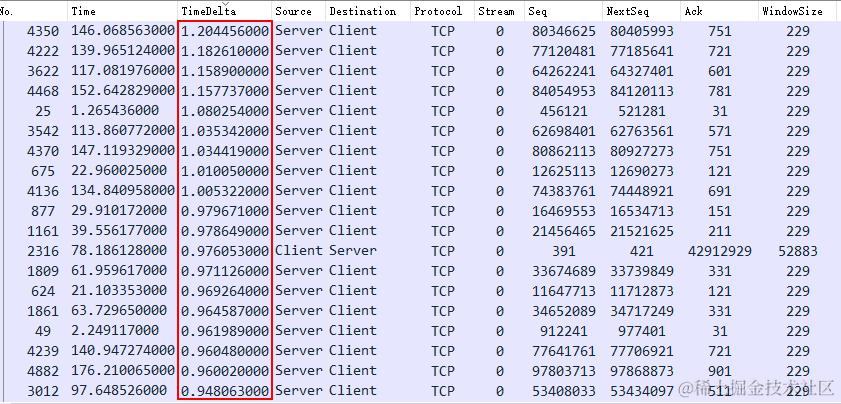Viewport: 841px width, 404px height.
Task: Select packet number 675
Action: pos(43,171)
